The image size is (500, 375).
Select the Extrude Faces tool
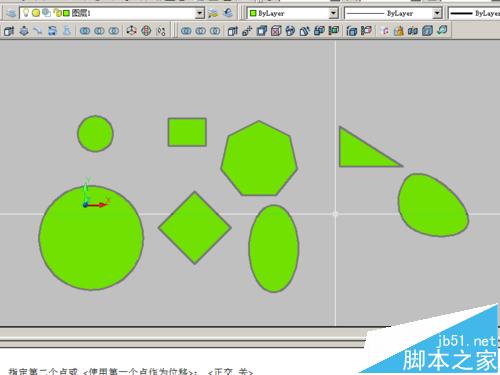tap(233, 31)
